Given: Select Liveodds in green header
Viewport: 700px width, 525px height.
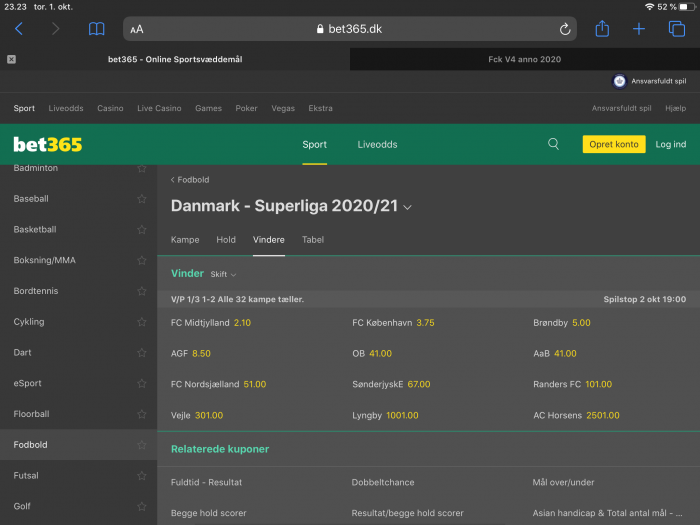Looking at the screenshot, I should tap(377, 144).
